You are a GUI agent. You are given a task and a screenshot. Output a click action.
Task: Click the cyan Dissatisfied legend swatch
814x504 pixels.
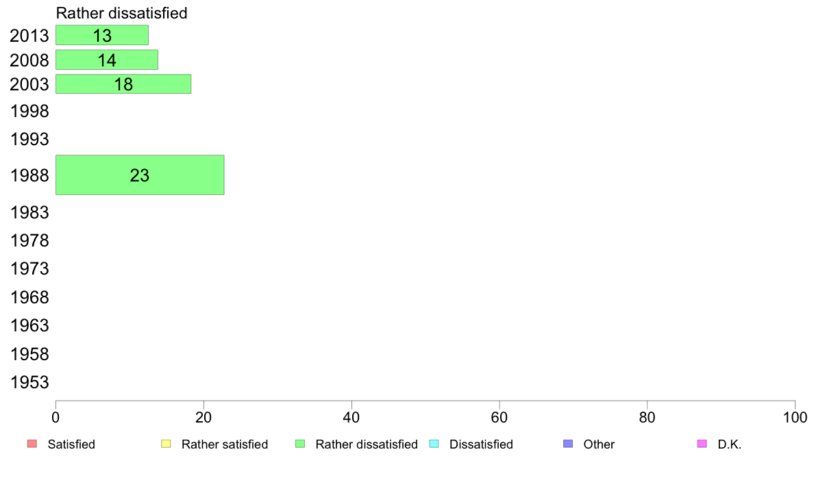434,444
